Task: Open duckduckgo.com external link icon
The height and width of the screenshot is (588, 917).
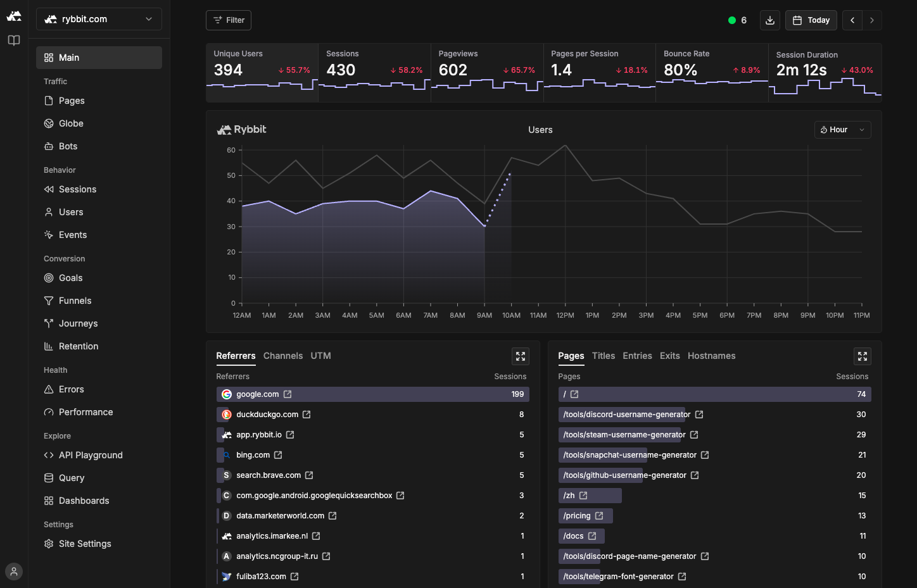Action: point(307,415)
